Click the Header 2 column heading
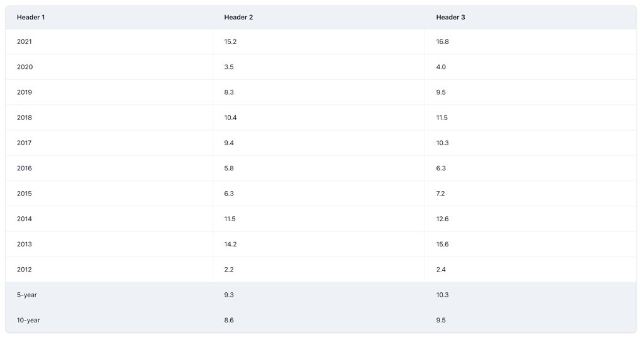 (x=238, y=17)
